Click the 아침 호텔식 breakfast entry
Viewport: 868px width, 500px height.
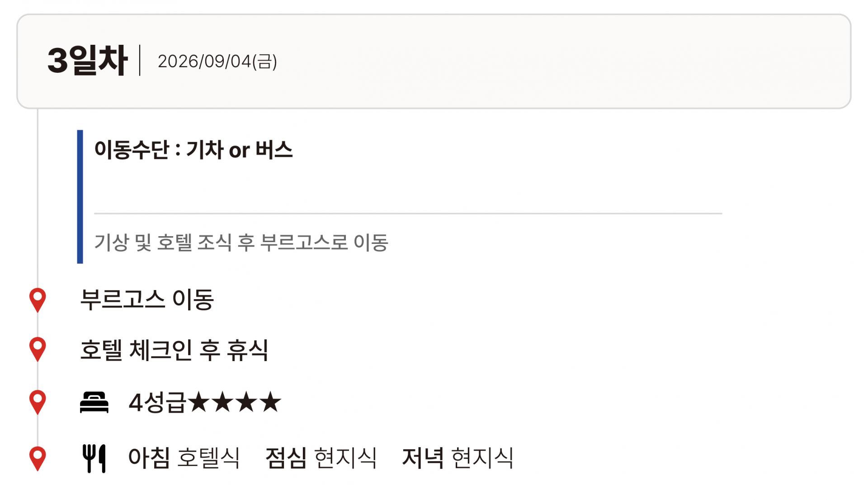(x=184, y=458)
